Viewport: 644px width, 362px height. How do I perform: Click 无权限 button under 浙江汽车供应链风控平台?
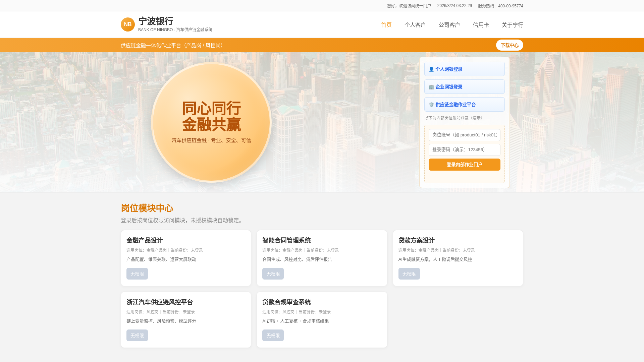(x=137, y=336)
